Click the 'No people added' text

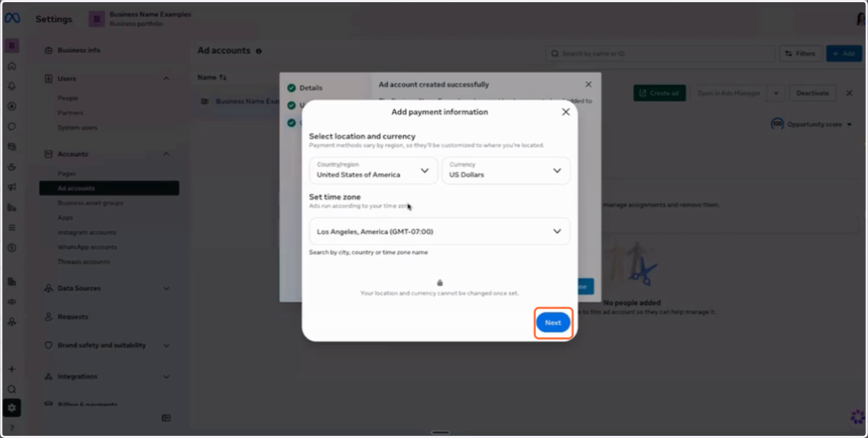[632, 303]
